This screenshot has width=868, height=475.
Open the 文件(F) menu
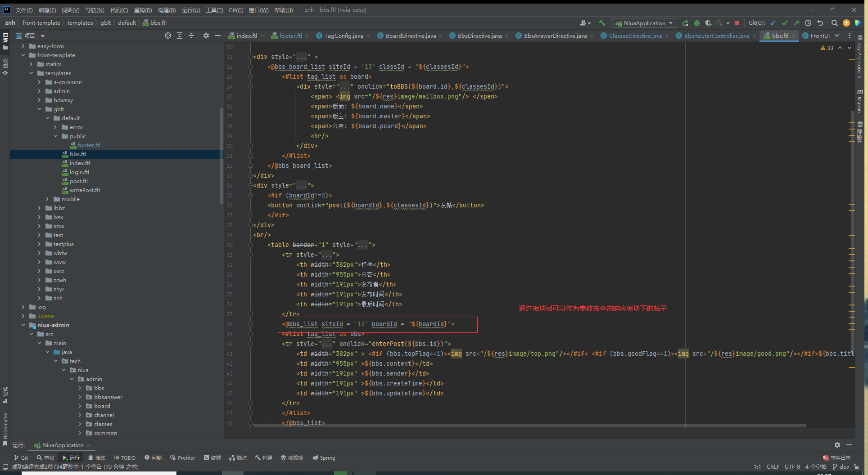point(24,10)
